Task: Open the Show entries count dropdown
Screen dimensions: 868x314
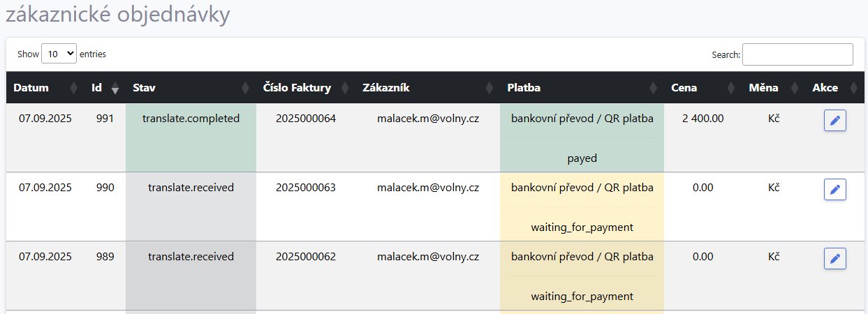Action: coord(59,54)
